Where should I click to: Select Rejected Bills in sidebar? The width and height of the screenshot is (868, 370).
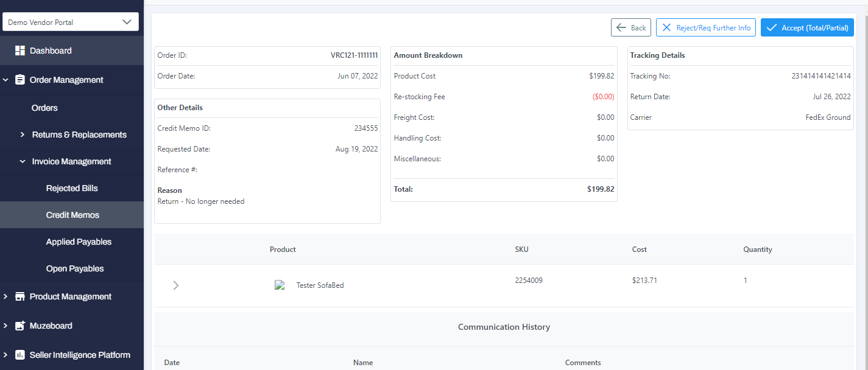click(x=72, y=188)
